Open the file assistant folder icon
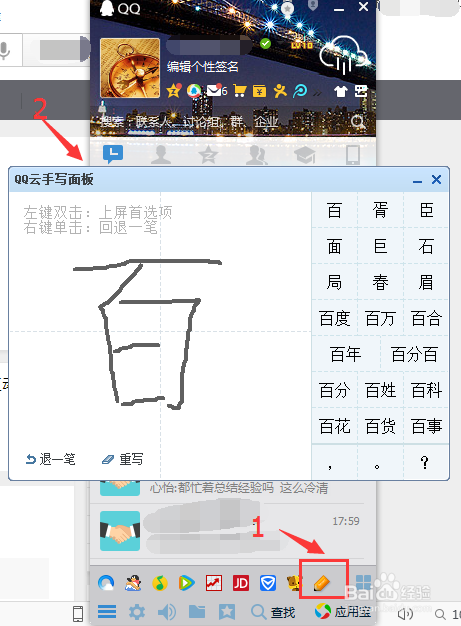The height and width of the screenshot is (626, 461). coord(197,611)
